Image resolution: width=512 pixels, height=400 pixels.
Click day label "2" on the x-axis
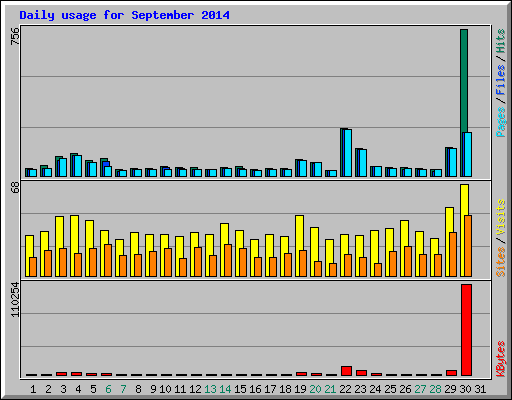click(x=48, y=389)
